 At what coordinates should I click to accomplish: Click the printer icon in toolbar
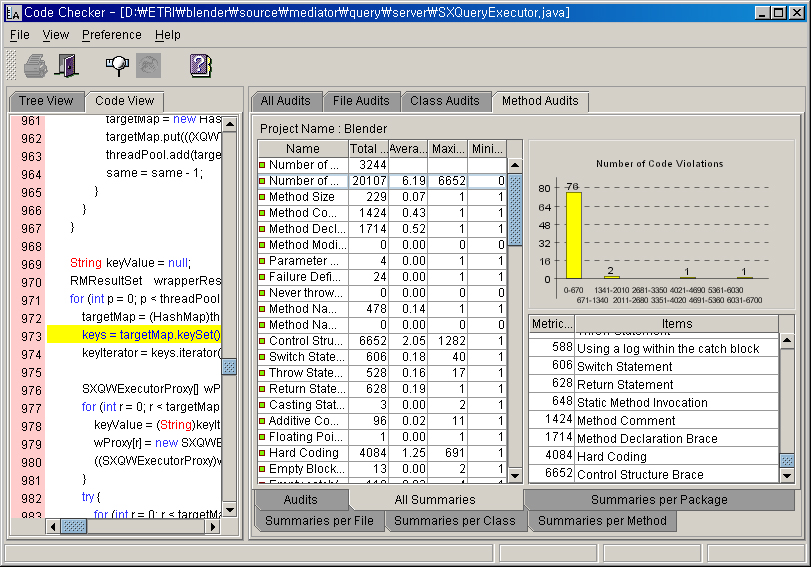[x=36, y=66]
